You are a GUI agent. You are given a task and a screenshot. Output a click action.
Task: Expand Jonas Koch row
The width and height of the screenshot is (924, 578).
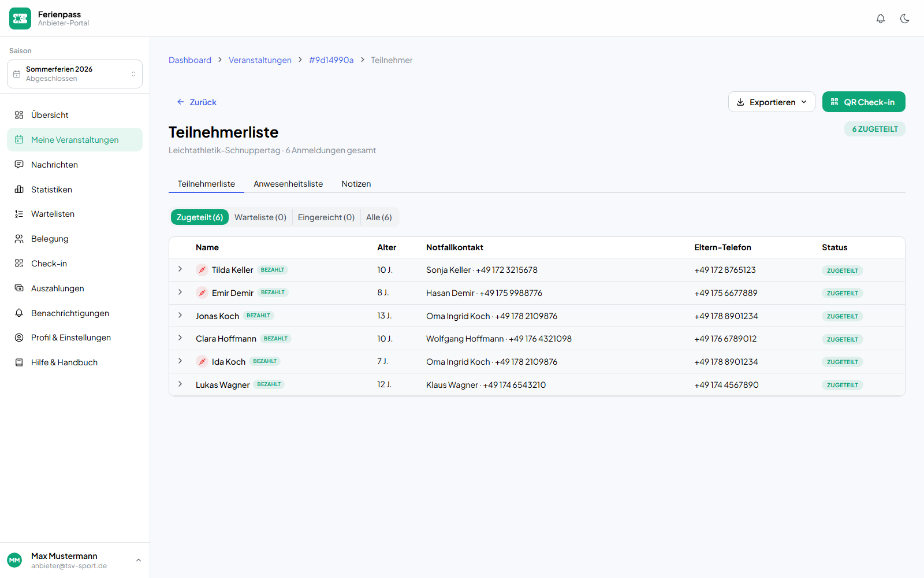(x=180, y=316)
